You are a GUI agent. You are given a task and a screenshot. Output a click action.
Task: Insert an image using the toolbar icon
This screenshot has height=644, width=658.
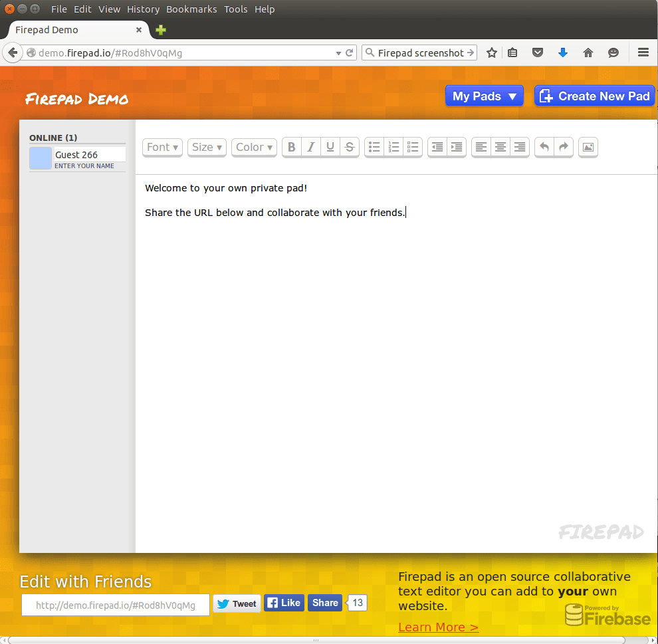point(588,148)
